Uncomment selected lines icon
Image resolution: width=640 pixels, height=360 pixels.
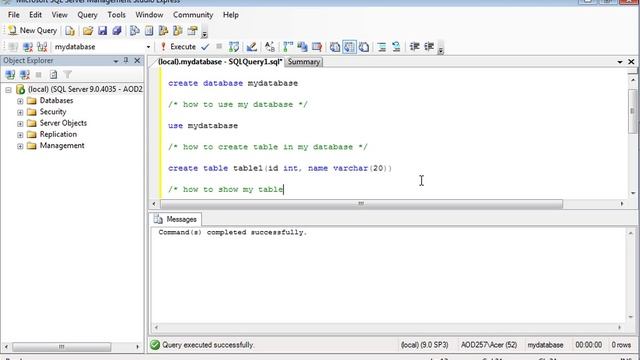pyautogui.click(x=396, y=47)
